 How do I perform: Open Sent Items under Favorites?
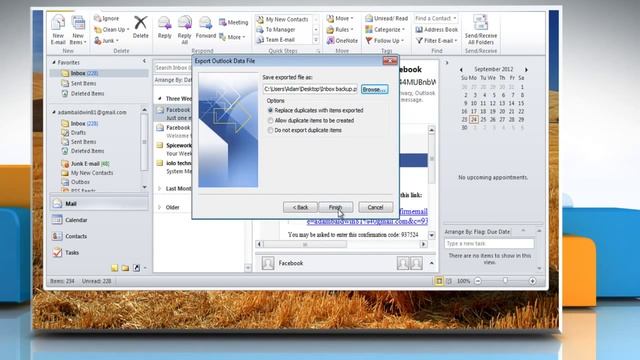click(x=83, y=83)
